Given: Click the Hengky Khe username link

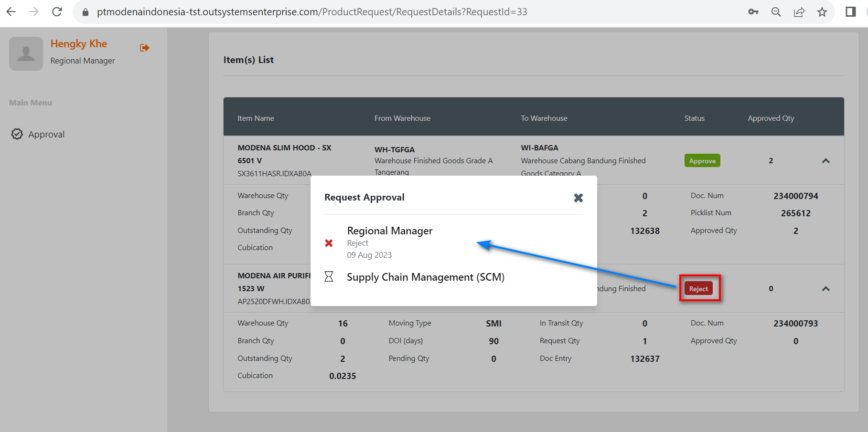Looking at the screenshot, I should (x=79, y=44).
